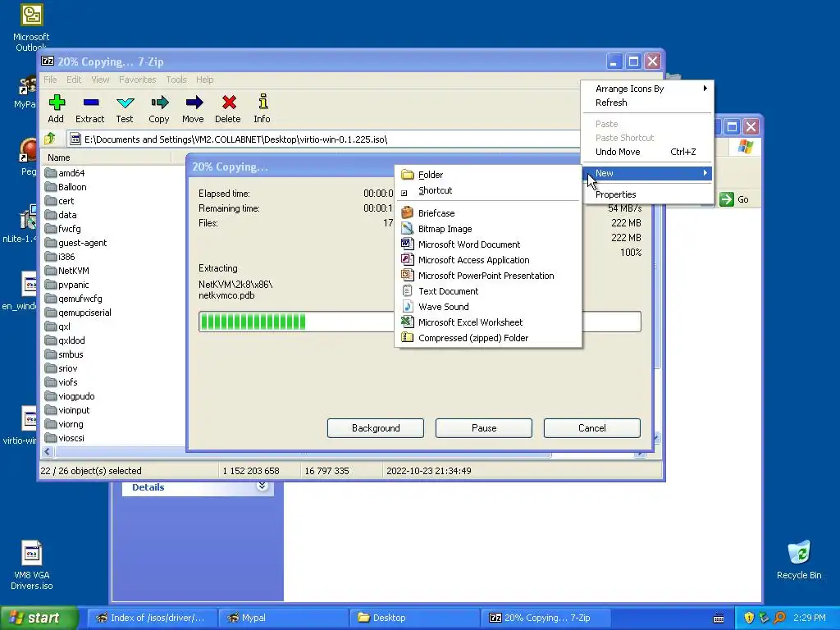Select the pvpanic folder
The image size is (840, 630).
click(67, 285)
